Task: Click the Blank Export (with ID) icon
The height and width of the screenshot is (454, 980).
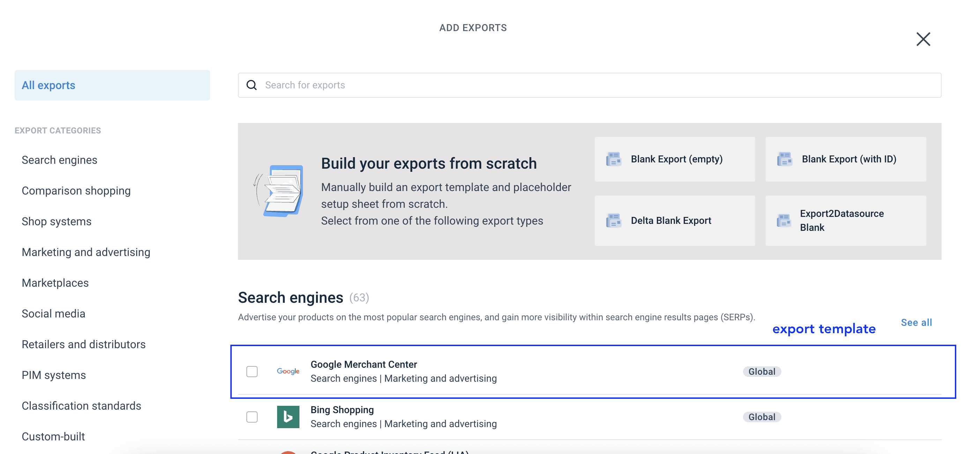Action: pos(784,159)
